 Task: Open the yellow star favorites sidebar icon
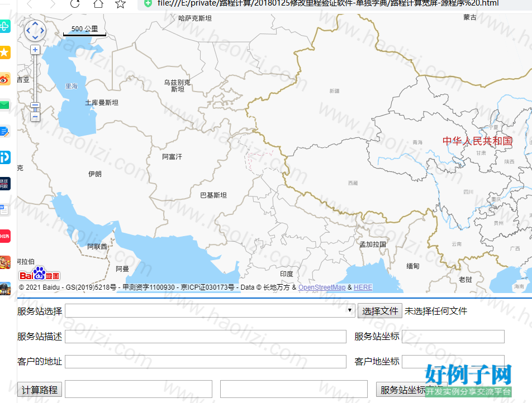pos(4,52)
